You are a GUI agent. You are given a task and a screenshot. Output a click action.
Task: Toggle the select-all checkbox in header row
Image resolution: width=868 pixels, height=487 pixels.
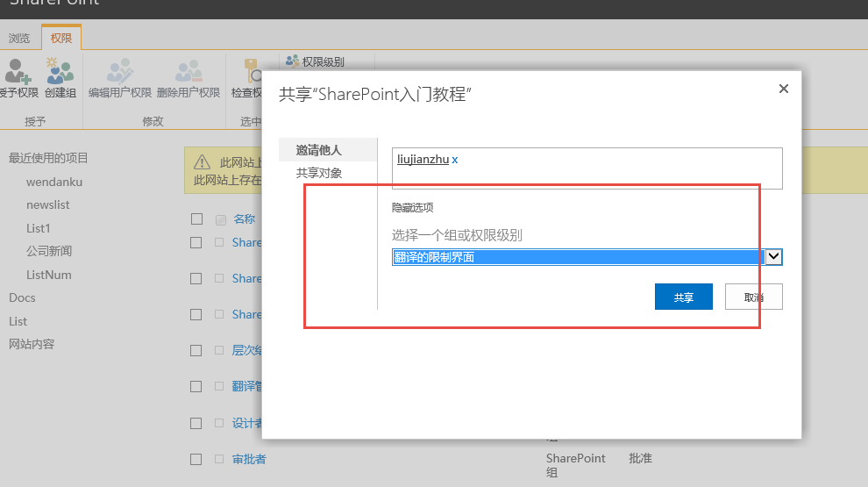click(x=196, y=218)
